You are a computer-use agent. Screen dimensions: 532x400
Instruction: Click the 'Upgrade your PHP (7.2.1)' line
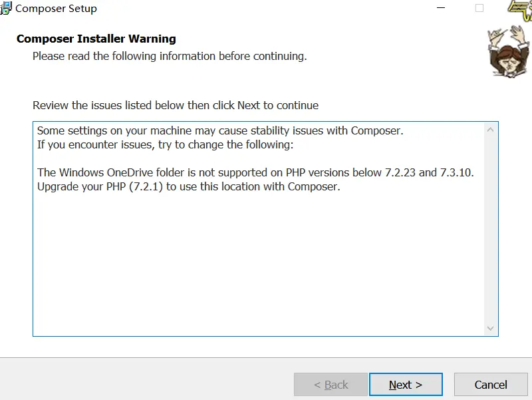pyautogui.click(x=189, y=186)
